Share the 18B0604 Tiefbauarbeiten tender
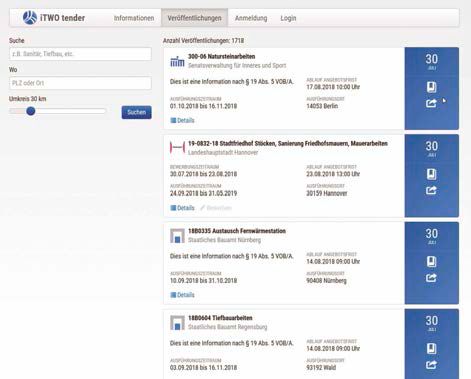This screenshot has width=471, height=379. point(431,365)
